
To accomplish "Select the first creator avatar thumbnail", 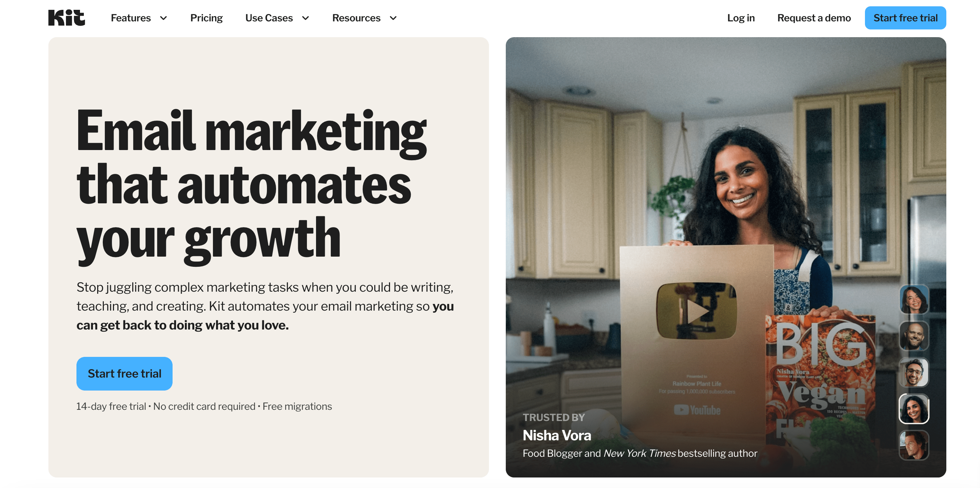I will (x=914, y=300).
